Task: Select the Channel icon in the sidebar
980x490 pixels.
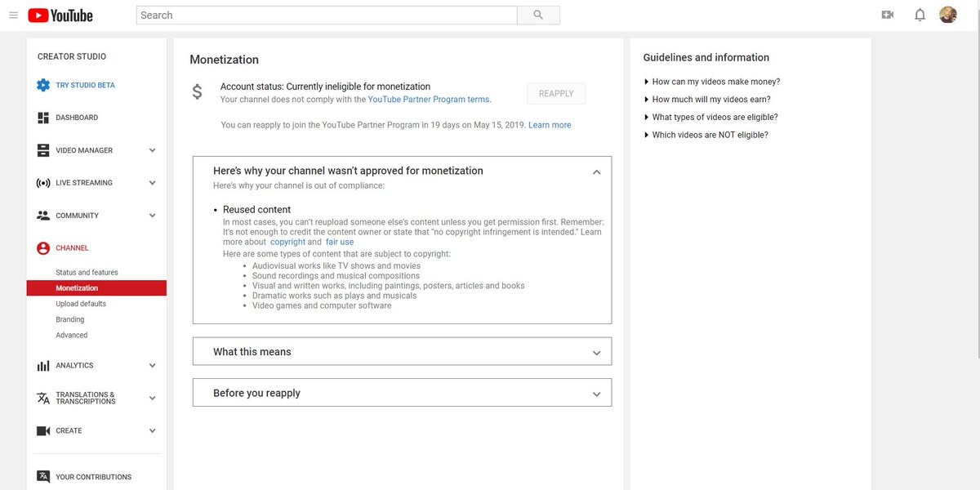Action: coord(42,247)
